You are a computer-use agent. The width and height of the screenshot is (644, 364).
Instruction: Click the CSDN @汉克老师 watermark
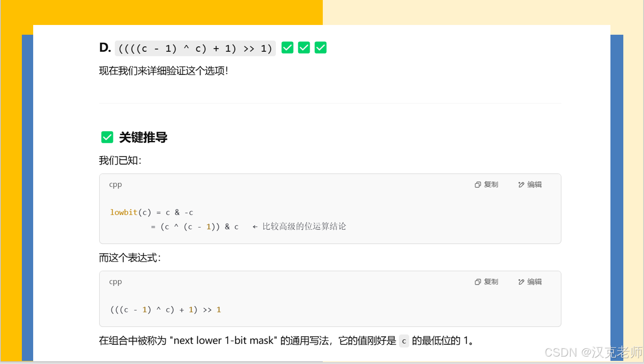click(593, 352)
